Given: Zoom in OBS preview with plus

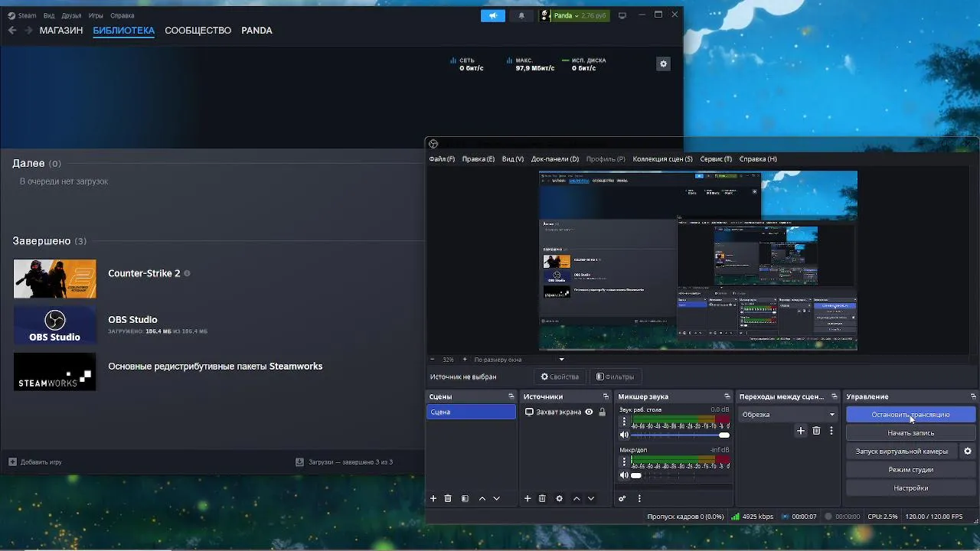Looking at the screenshot, I should pos(464,359).
